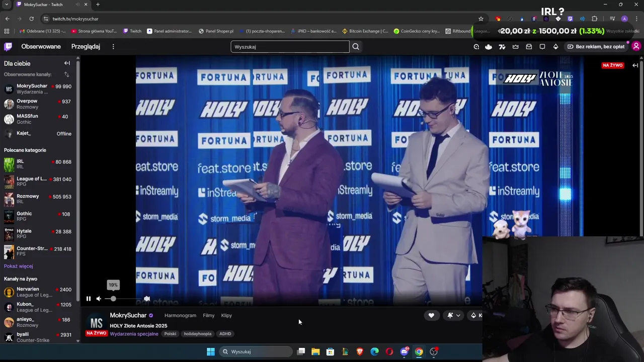Open the Panel Shoper.pl bookmark
The image size is (644, 362).
216,31
